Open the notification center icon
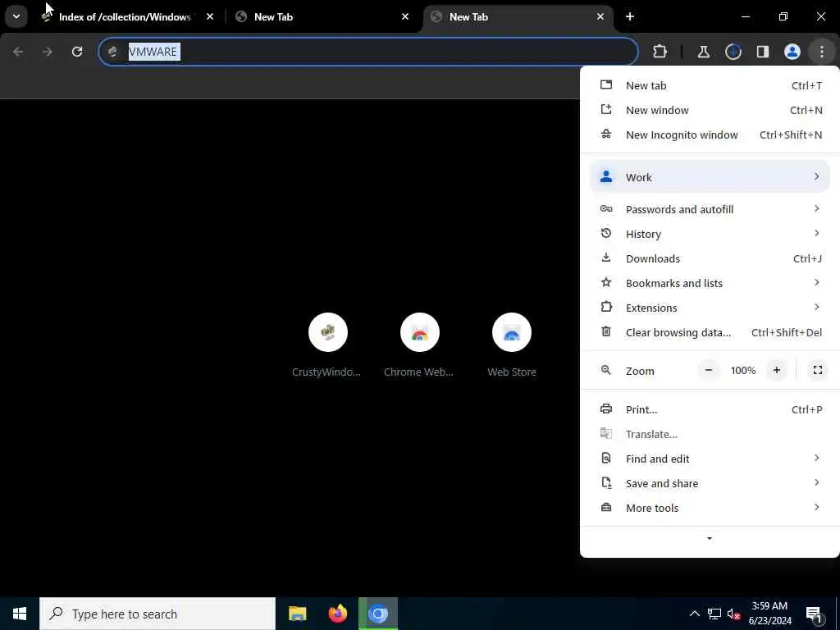Image resolution: width=840 pixels, height=630 pixels. 815,614
